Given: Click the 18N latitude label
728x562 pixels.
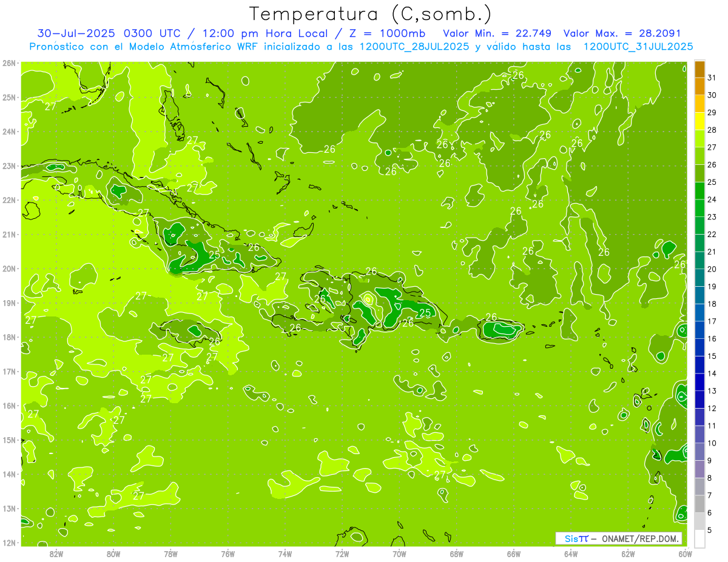Looking at the screenshot, I should (x=8, y=337).
